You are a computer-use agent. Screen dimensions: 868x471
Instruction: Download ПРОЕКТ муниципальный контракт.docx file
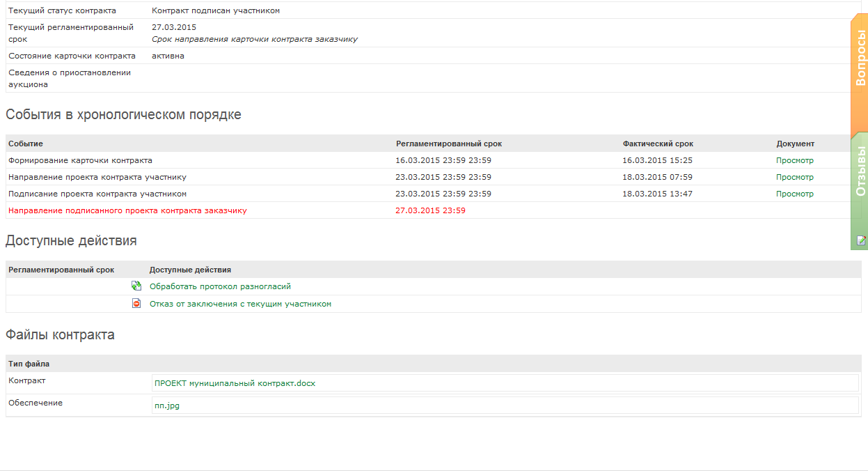point(235,383)
